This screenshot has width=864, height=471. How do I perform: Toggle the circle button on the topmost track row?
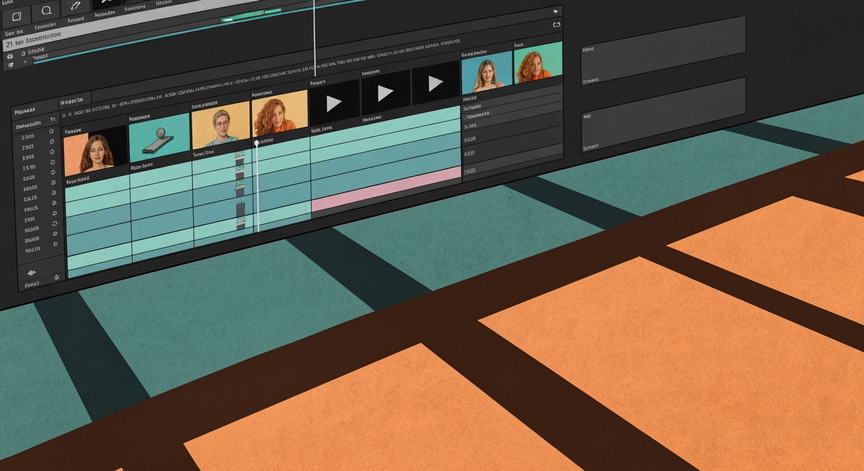click(x=51, y=131)
